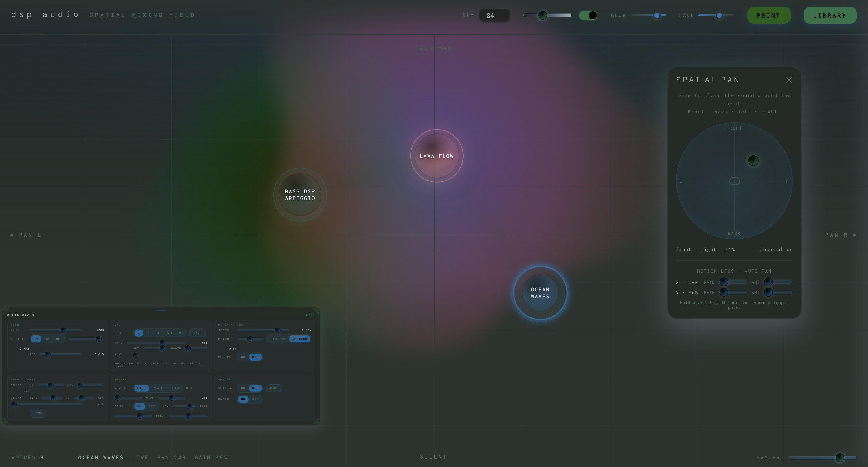
Task: Click SYNC in the Echo Shift section
Action: pyautogui.click(x=38, y=413)
